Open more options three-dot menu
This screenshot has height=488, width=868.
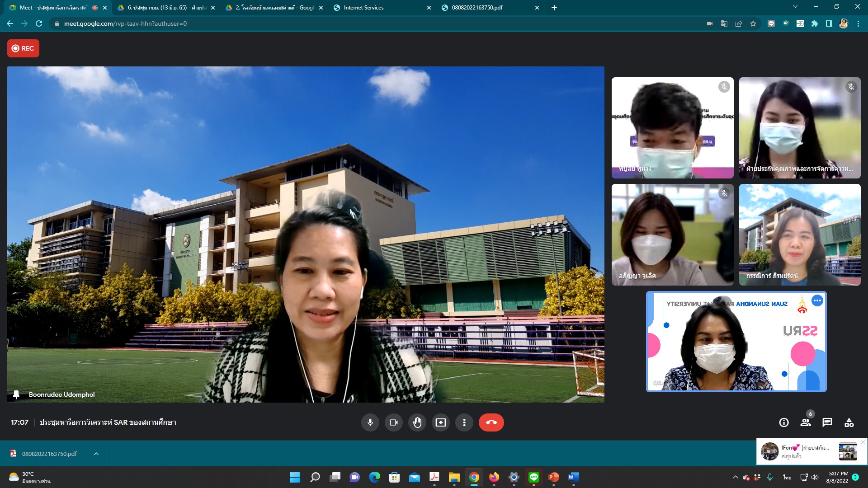464,422
